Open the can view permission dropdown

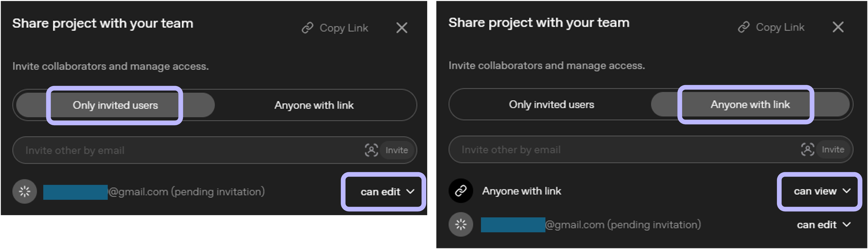[822, 191]
